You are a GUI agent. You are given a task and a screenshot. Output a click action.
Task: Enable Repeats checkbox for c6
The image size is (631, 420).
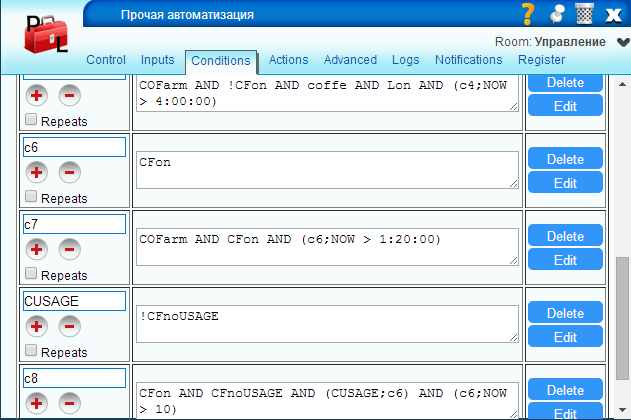point(31,197)
